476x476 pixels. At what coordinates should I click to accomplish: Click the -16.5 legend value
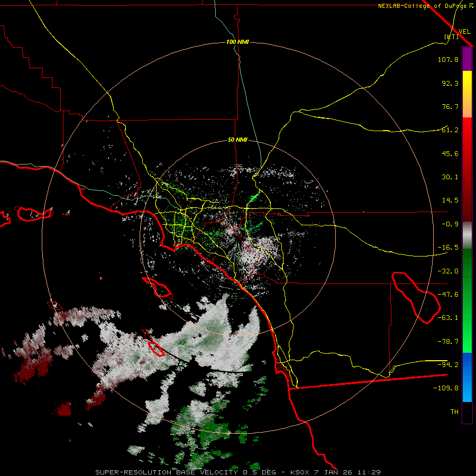click(x=448, y=248)
